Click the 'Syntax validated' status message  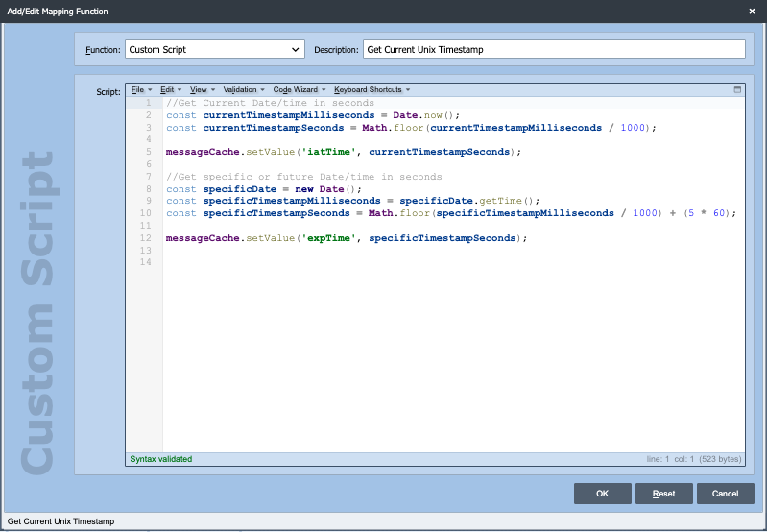[161, 459]
